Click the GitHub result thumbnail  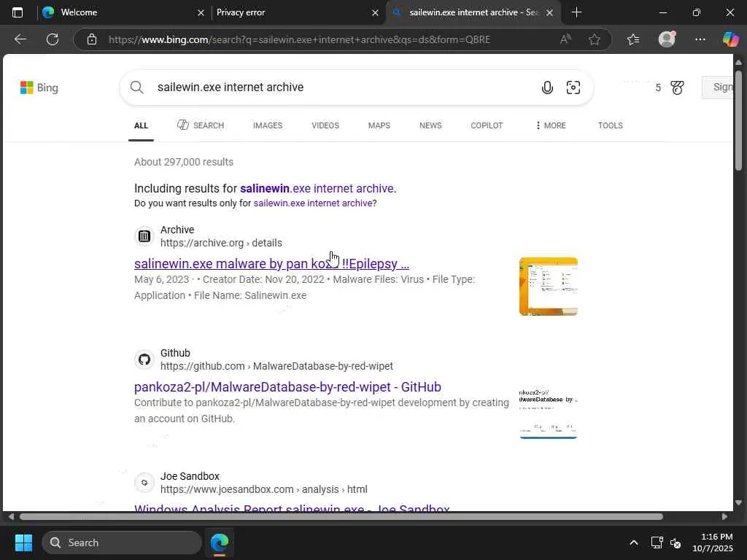point(549,413)
